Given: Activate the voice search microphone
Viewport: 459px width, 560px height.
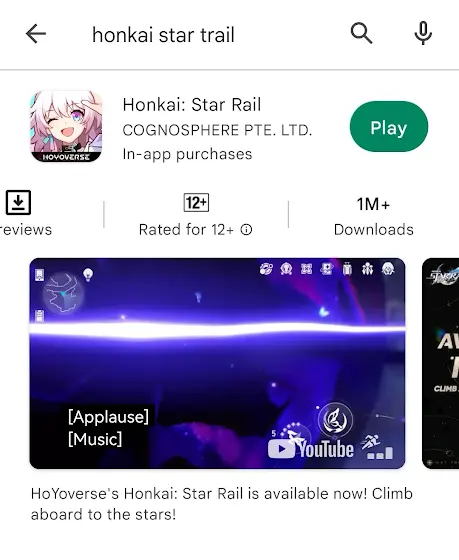Looking at the screenshot, I should coord(423,33).
